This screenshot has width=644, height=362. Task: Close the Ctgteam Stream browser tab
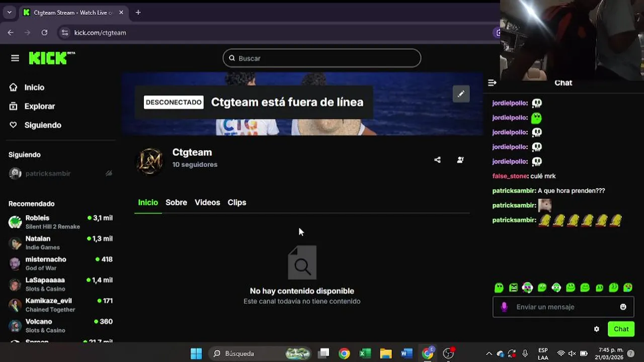coord(121,13)
